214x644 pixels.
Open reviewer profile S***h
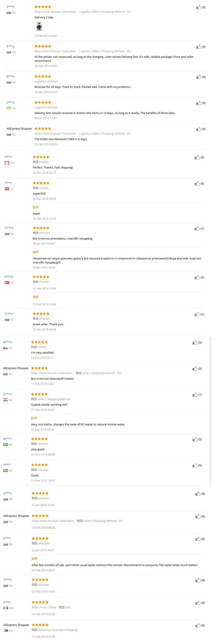pos(11,7)
